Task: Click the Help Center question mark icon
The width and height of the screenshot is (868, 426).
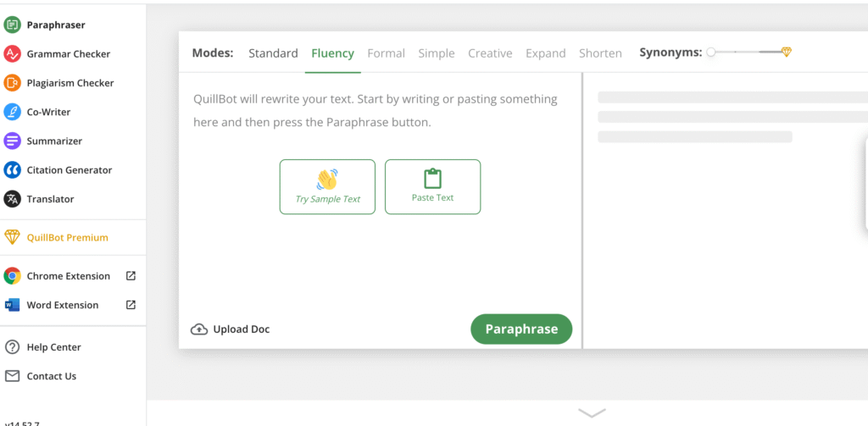Action: tap(12, 347)
